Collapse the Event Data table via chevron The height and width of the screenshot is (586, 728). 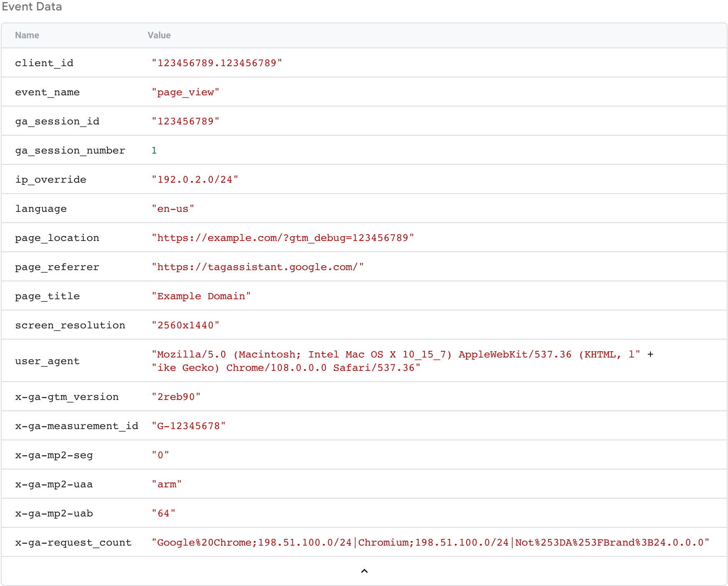tap(364, 571)
